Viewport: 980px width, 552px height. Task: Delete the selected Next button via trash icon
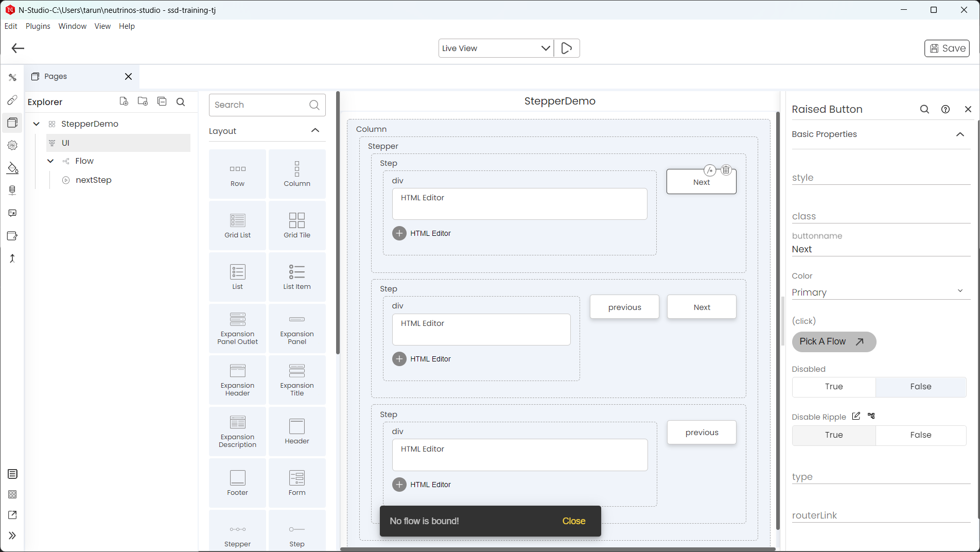(726, 170)
